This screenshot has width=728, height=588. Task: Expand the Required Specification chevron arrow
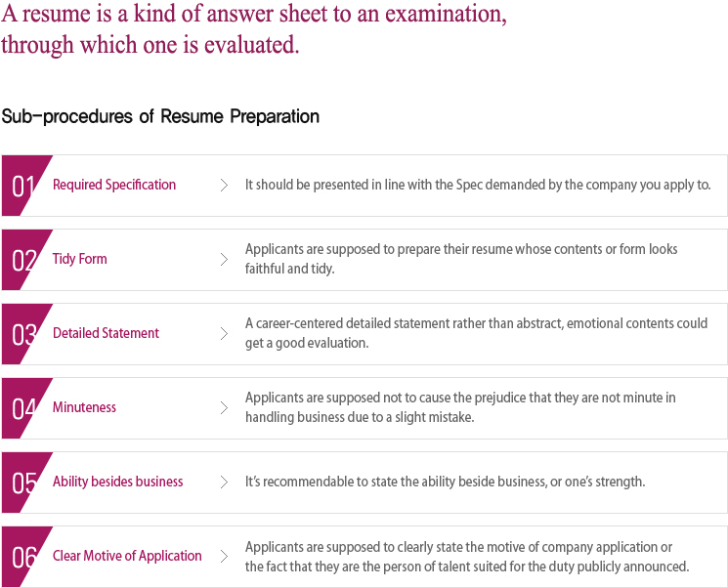click(224, 186)
